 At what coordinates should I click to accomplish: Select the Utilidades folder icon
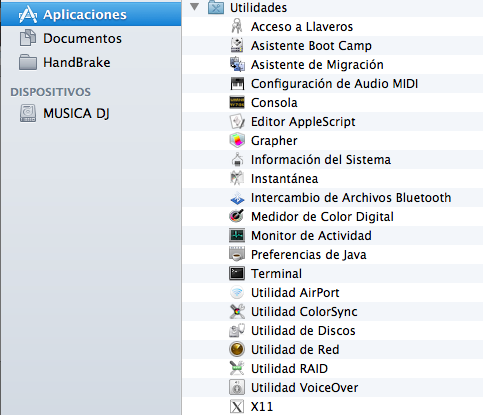pyautogui.click(x=216, y=7)
